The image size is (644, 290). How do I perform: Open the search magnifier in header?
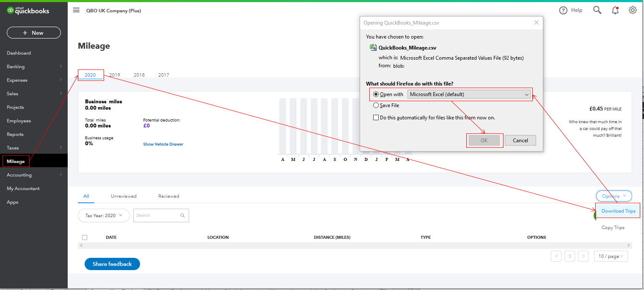pos(597,10)
